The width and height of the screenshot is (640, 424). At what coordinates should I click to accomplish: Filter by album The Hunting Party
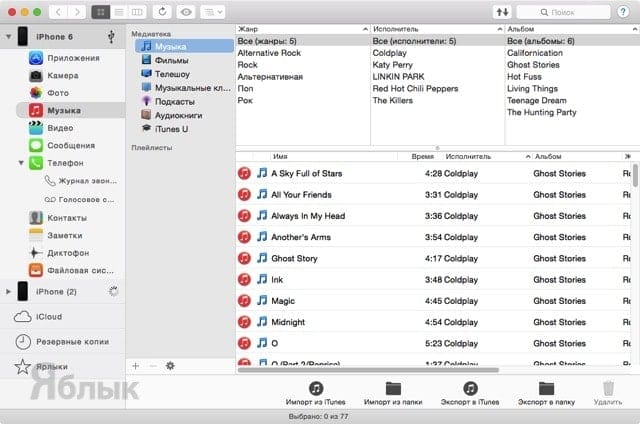542,112
